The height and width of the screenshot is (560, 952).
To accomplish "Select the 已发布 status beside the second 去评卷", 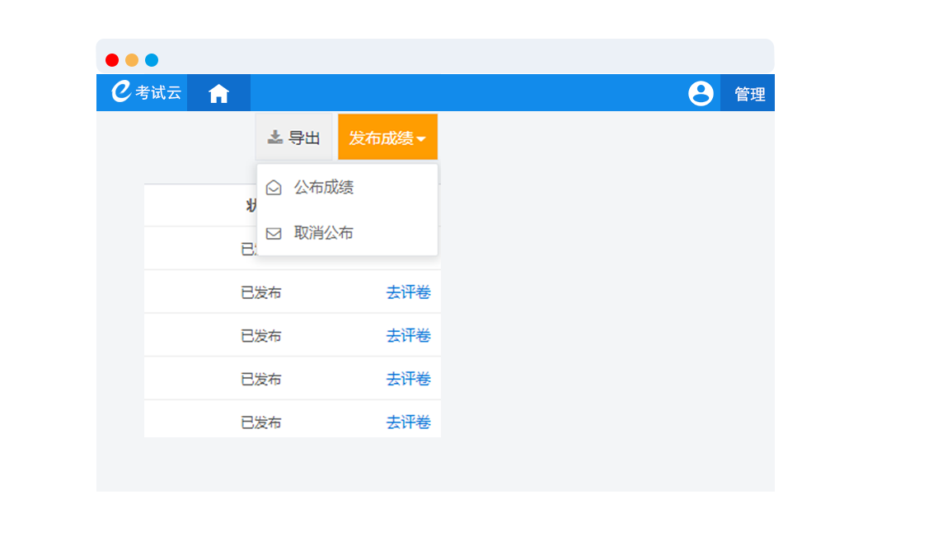I will coord(260,335).
